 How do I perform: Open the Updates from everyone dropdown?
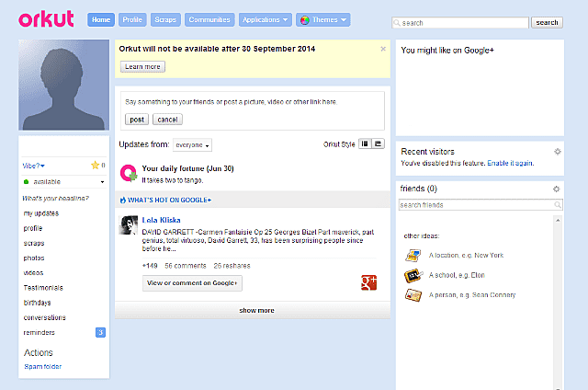click(x=192, y=145)
